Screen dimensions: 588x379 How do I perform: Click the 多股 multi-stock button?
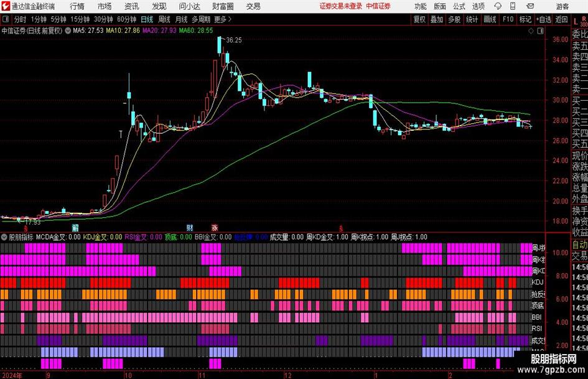(x=454, y=19)
